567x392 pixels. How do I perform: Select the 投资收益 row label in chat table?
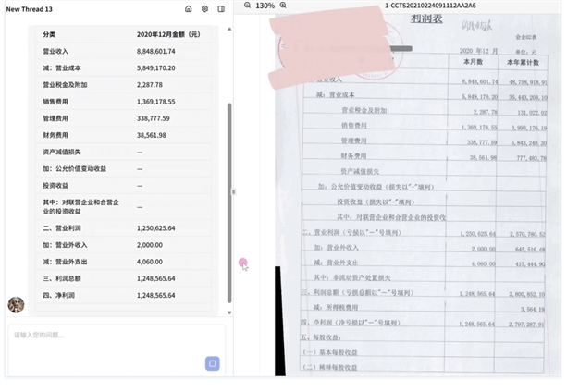click(x=55, y=186)
